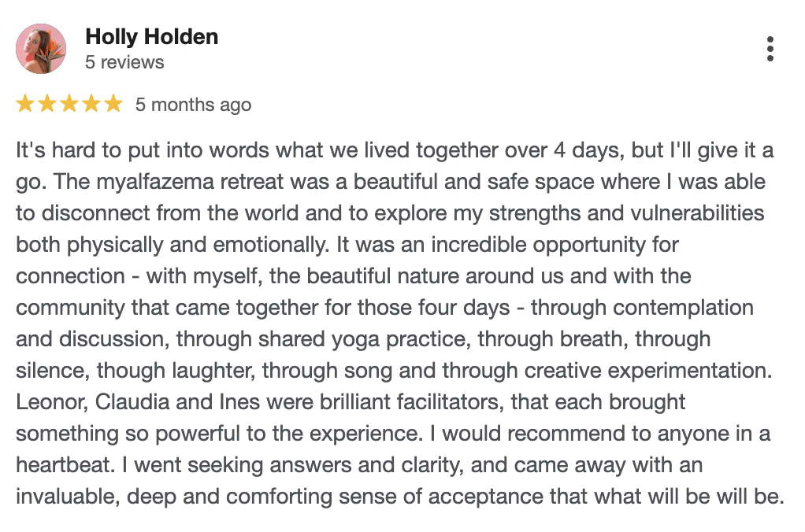Click the third yellow rating star

pyautogui.click(x=69, y=104)
